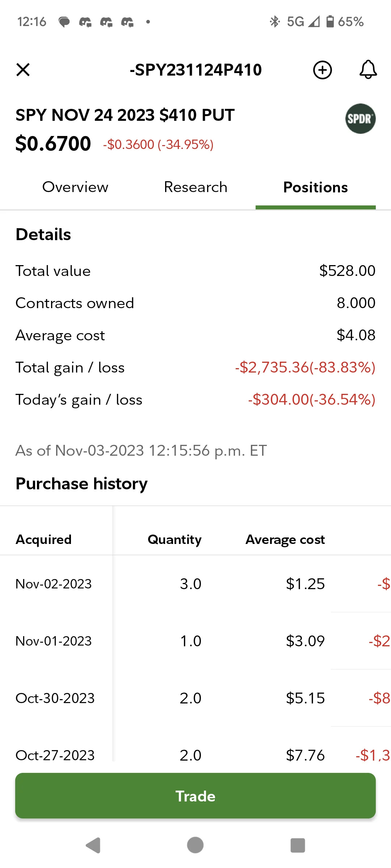Viewport: 391px width, 868px height.
Task: Tap the Oct-30-2023 purchase entry
Action: click(x=55, y=698)
